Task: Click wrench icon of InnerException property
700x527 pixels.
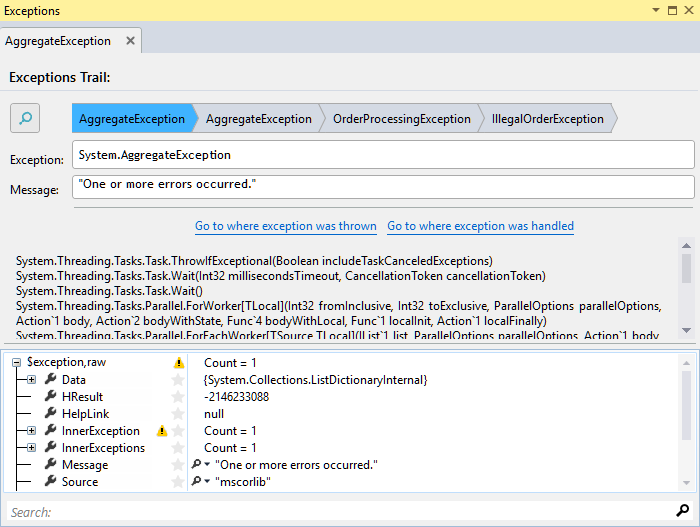Action: 50,430
